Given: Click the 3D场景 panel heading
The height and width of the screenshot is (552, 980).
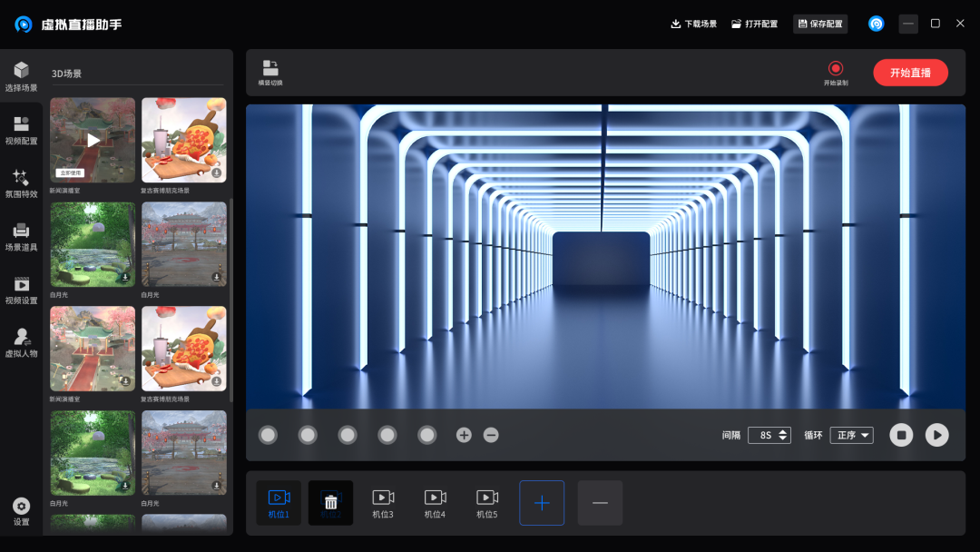Looking at the screenshot, I should (x=66, y=74).
